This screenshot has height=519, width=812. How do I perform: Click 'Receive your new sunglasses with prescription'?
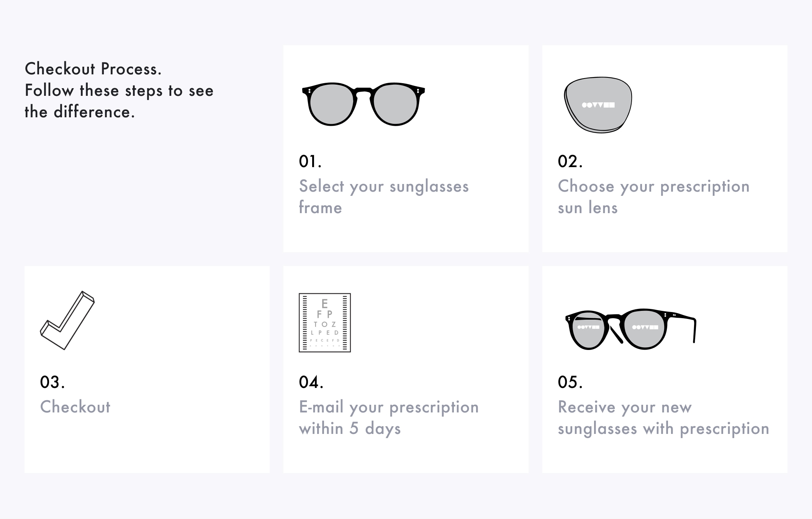(x=663, y=418)
